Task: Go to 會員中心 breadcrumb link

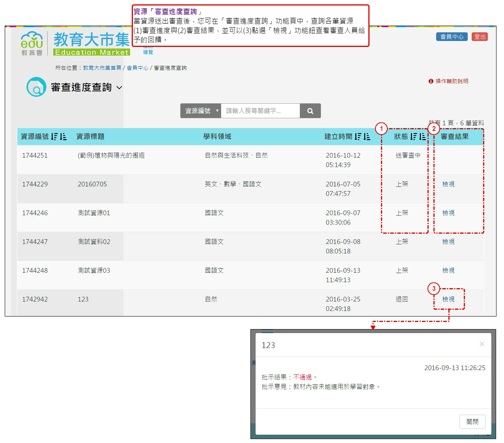Action: 138,68
